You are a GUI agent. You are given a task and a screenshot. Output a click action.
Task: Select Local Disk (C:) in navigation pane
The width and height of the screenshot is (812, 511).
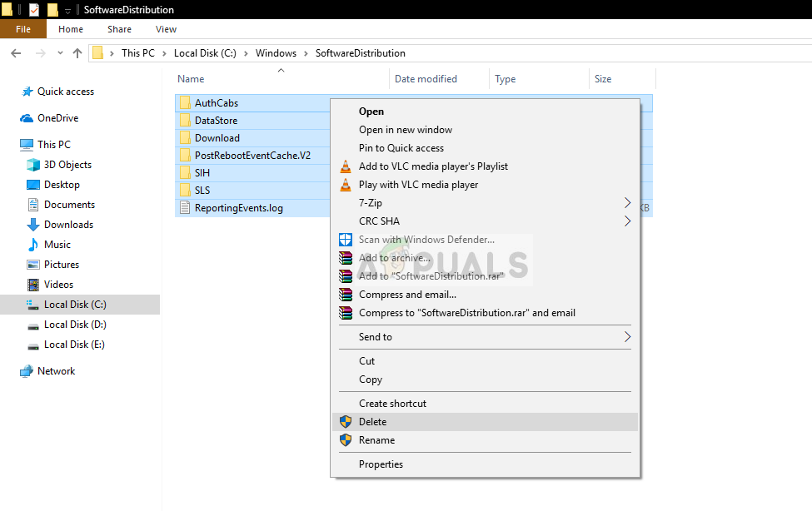[80, 305]
